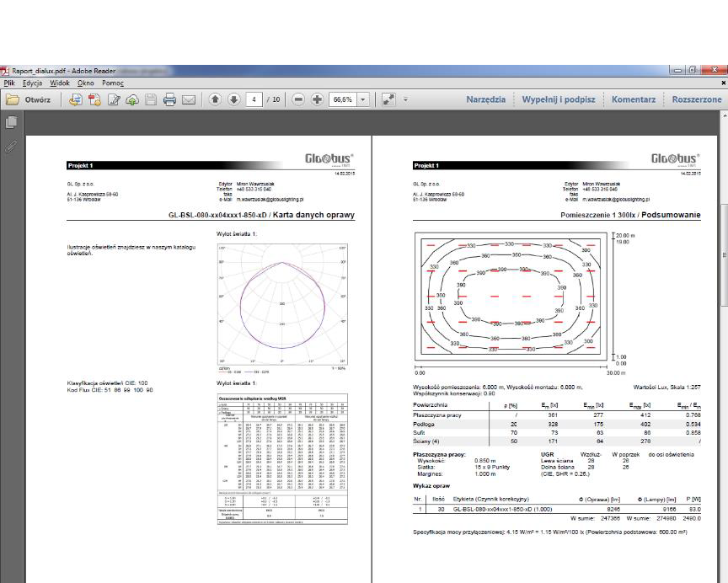Click the zoom percentage field 66,6%

tap(343, 99)
